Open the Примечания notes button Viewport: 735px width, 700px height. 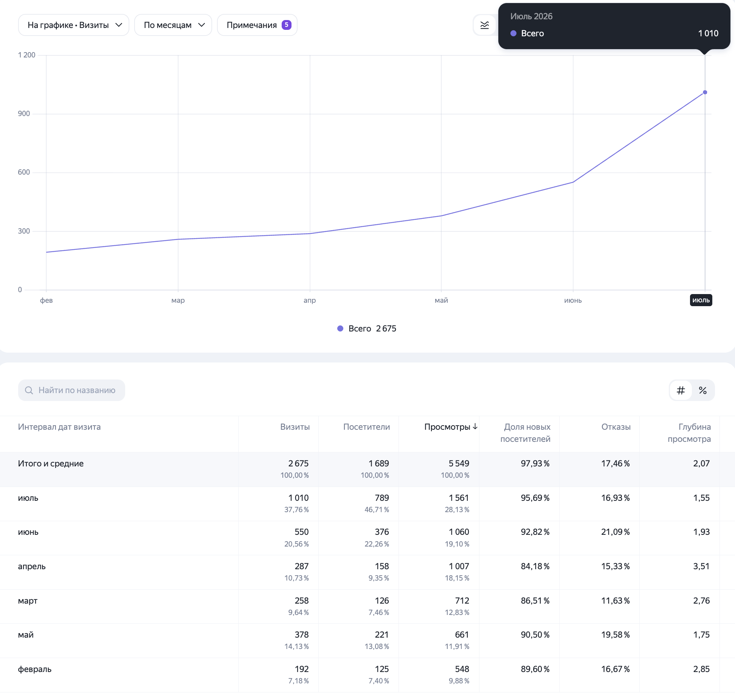pyautogui.click(x=257, y=25)
